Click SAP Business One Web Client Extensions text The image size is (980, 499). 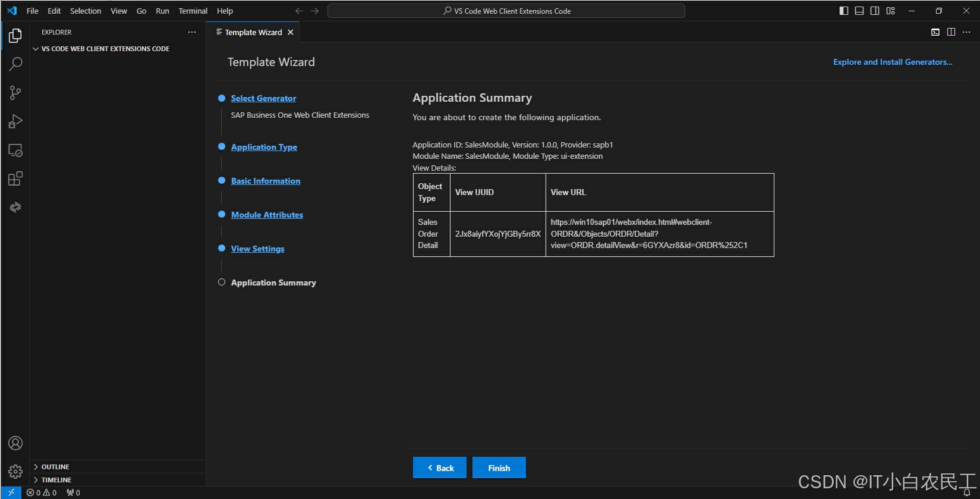point(300,115)
